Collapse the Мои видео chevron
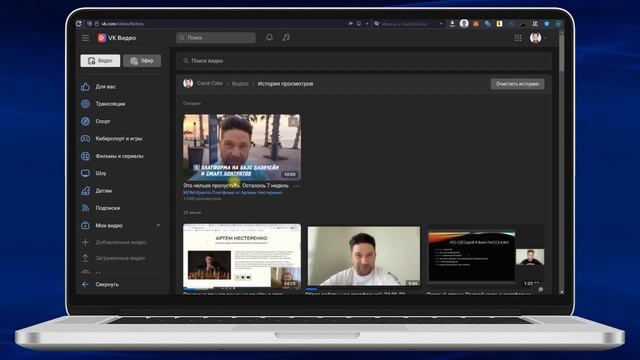The width and height of the screenshot is (640, 360). pyautogui.click(x=158, y=225)
